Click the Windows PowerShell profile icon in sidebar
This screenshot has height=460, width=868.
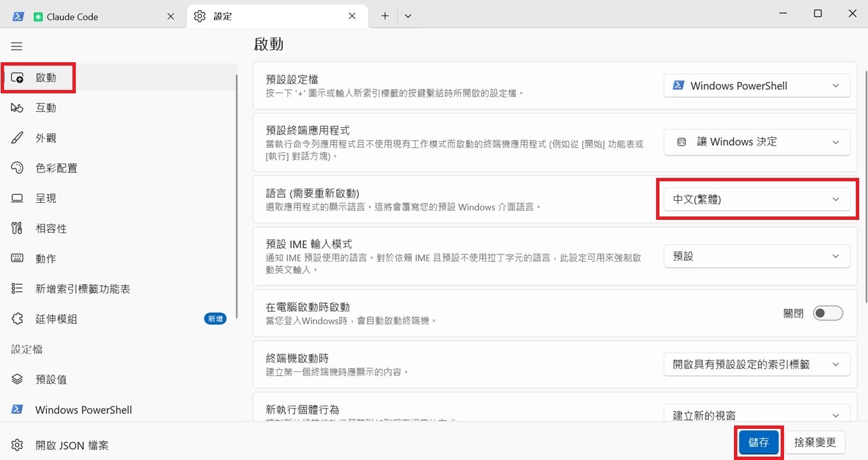(x=18, y=409)
